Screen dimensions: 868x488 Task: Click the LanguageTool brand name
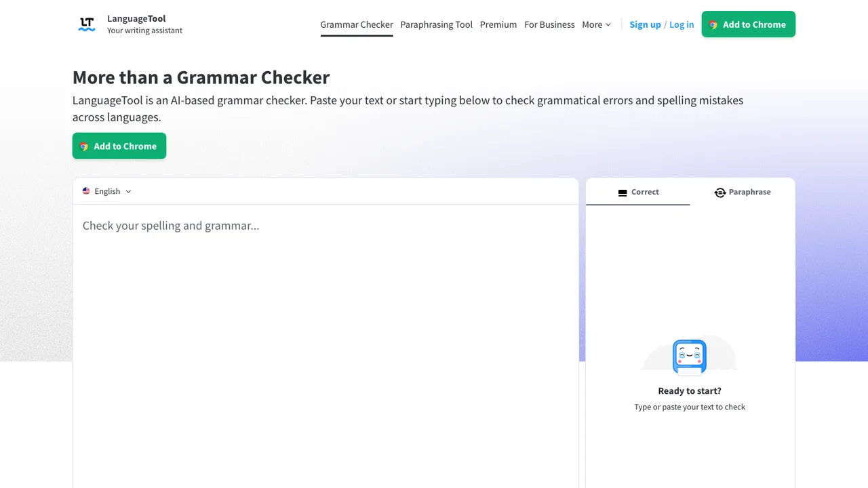[136, 18]
